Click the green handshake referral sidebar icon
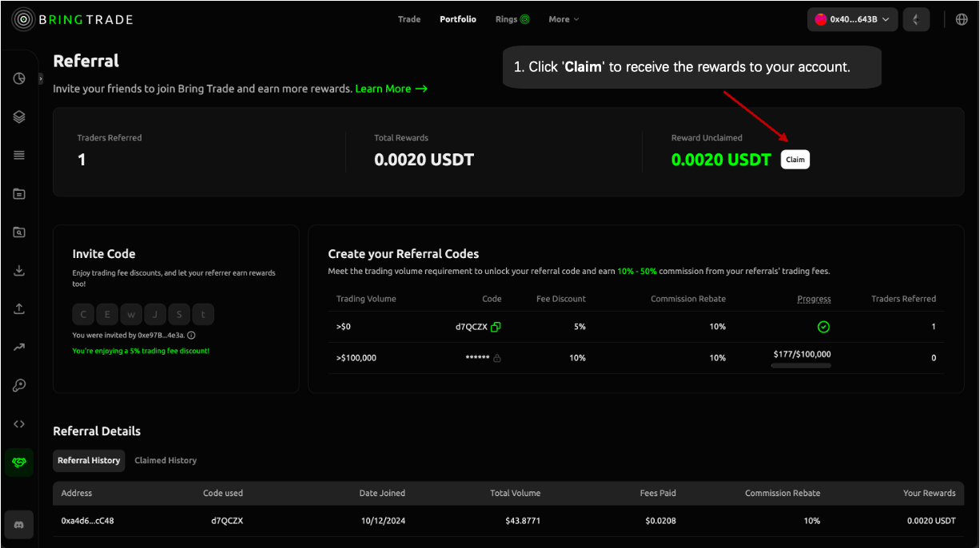The image size is (980, 548). click(x=19, y=463)
